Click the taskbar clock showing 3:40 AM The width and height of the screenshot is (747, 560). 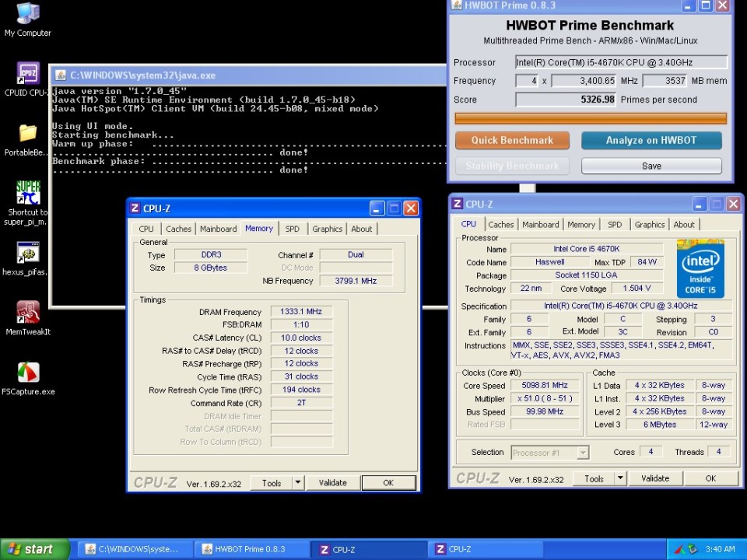point(720,549)
